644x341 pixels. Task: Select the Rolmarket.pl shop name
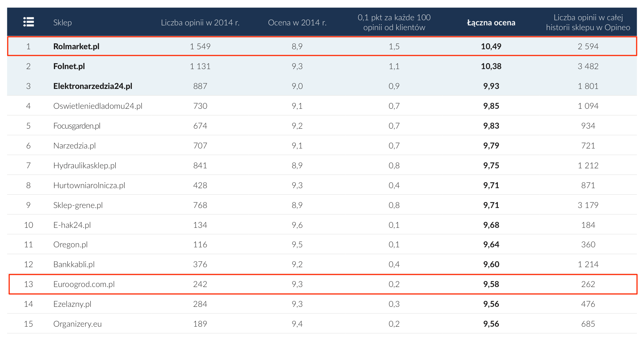(76, 46)
